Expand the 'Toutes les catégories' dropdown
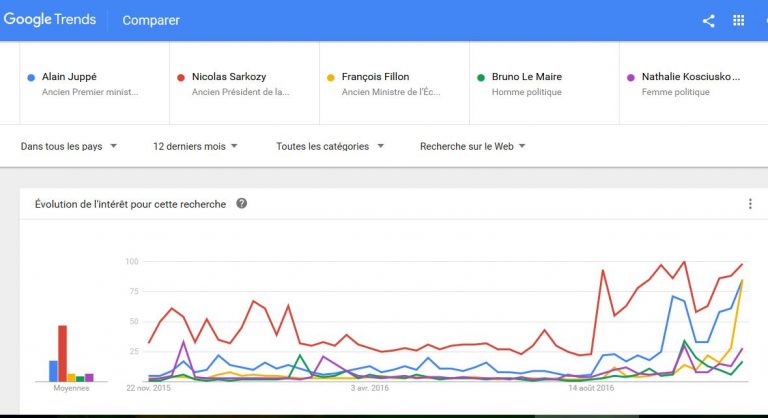Image resolution: width=768 pixels, height=418 pixels. pos(330,146)
